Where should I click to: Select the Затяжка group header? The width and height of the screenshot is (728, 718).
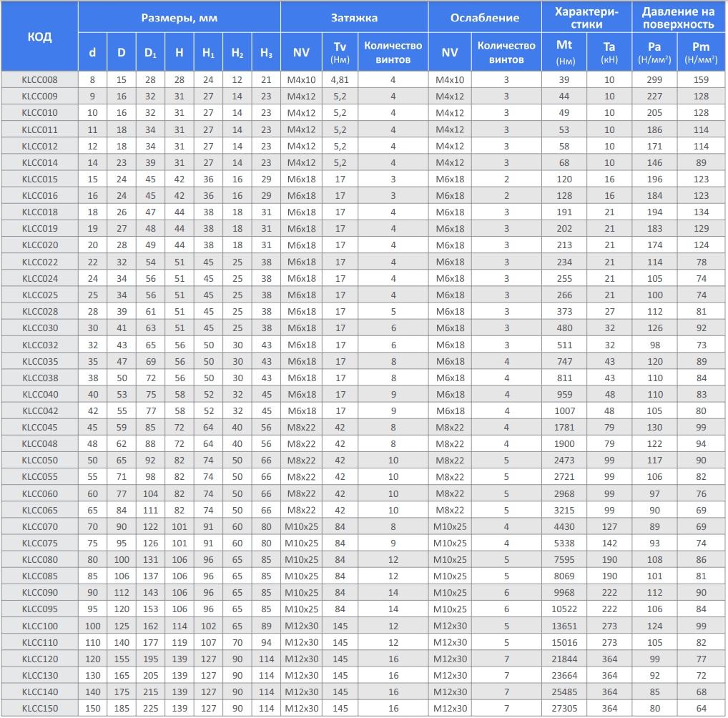pos(354,17)
